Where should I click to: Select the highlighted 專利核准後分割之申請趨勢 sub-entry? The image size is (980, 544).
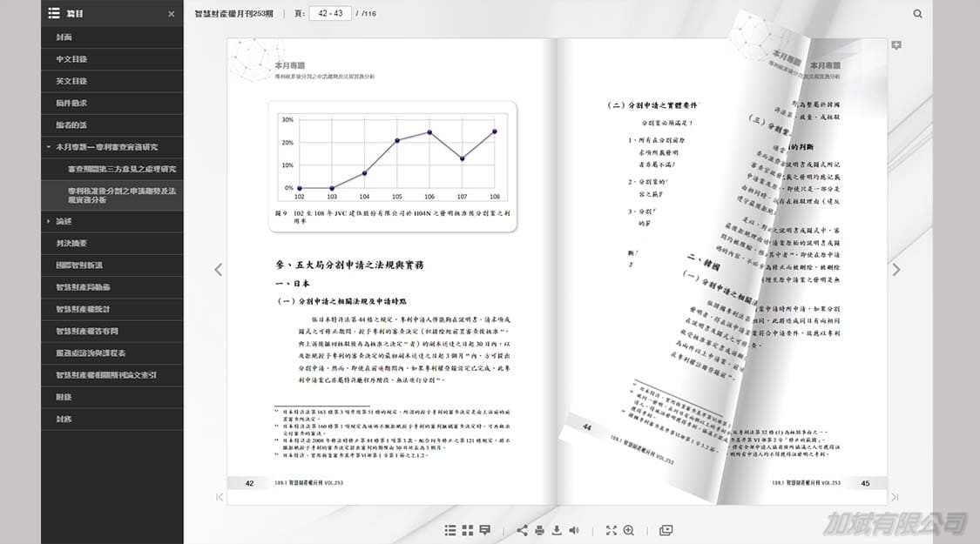pos(112,196)
